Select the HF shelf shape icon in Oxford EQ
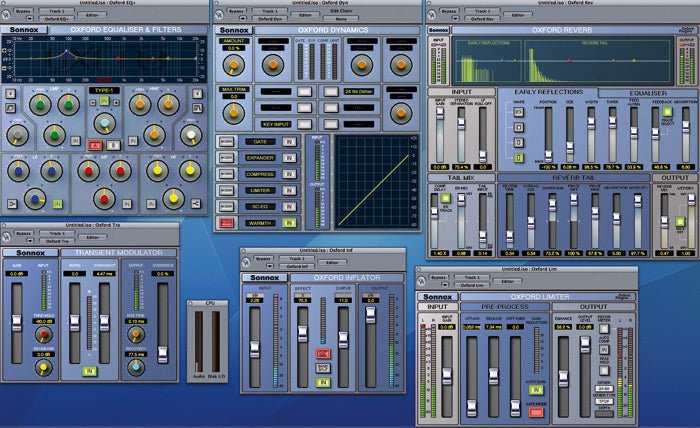 (x=196, y=204)
